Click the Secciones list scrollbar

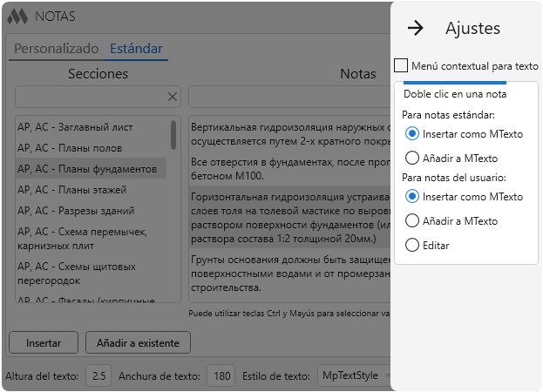tap(173, 135)
